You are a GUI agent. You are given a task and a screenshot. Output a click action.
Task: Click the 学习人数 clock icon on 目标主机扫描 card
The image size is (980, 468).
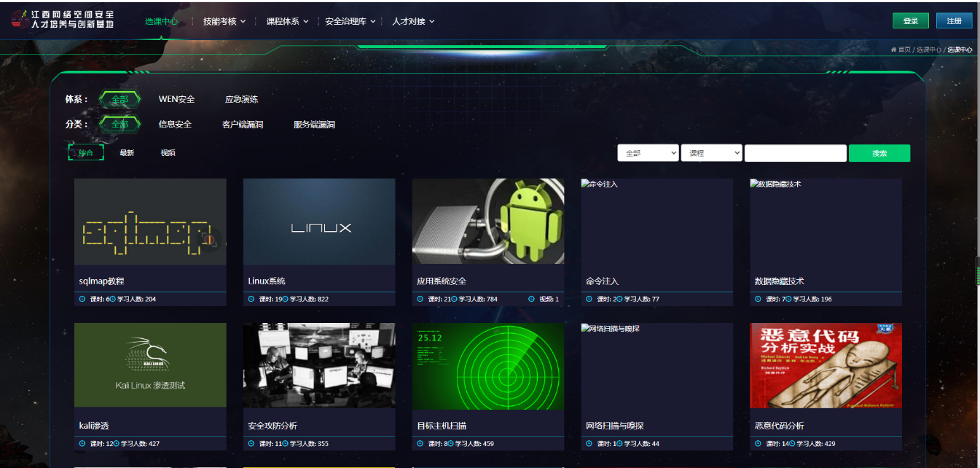point(451,443)
